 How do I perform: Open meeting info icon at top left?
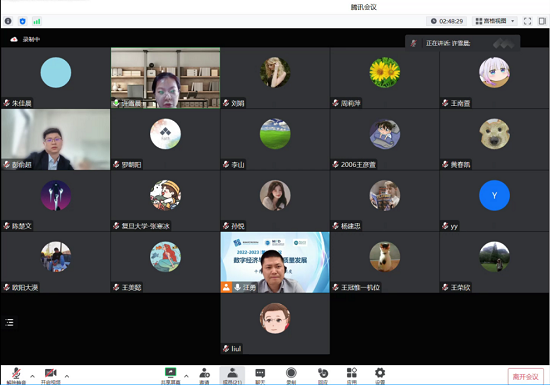(8, 21)
